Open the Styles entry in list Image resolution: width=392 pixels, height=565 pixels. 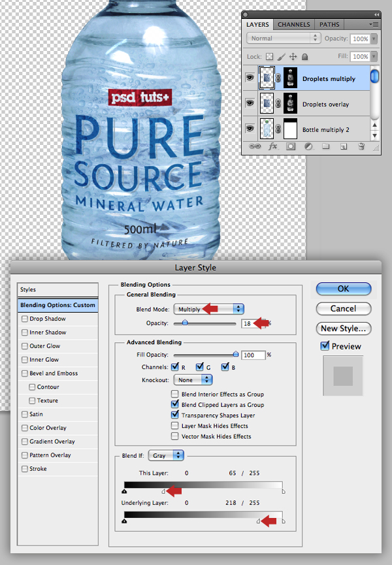point(57,290)
